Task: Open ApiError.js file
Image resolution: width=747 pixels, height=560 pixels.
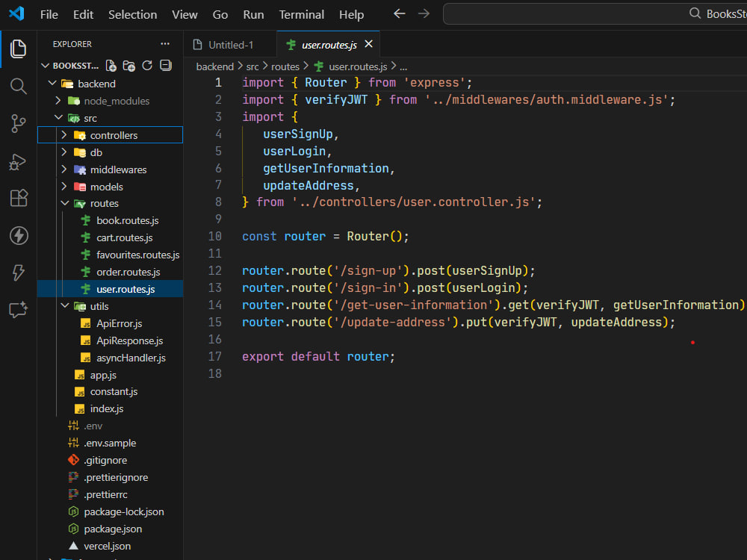Action: [110, 323]
